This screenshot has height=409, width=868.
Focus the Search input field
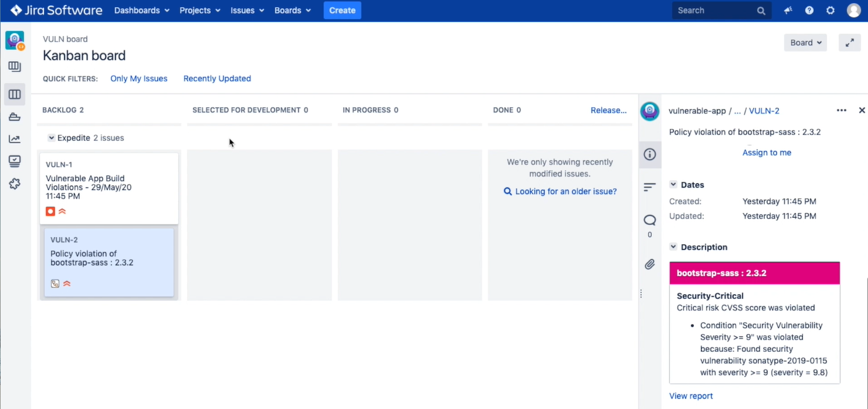721,10
